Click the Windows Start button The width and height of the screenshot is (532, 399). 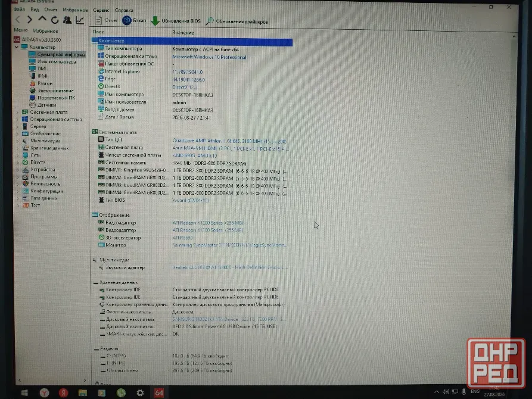click(x=24, y=392)
